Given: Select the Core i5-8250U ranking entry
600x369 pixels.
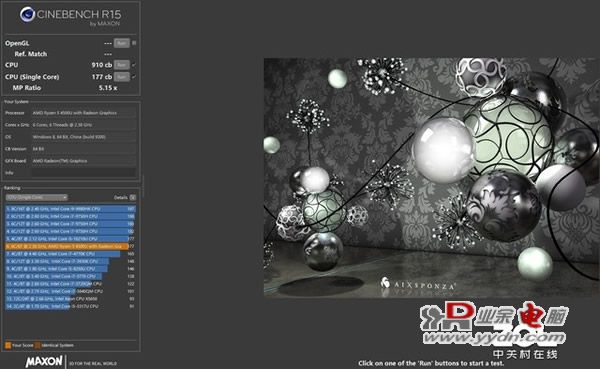Looking at the screenshot, I should coord(70,269).
